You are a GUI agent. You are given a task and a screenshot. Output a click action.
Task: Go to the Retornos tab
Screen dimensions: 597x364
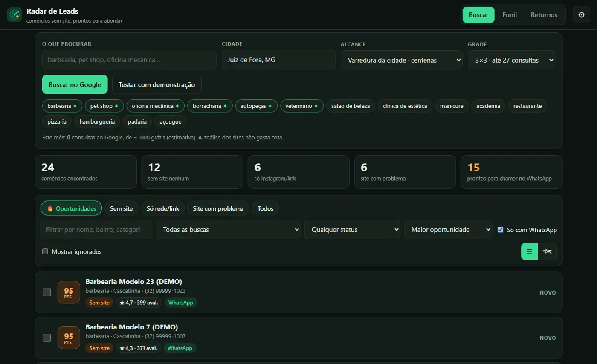point(544,15)
